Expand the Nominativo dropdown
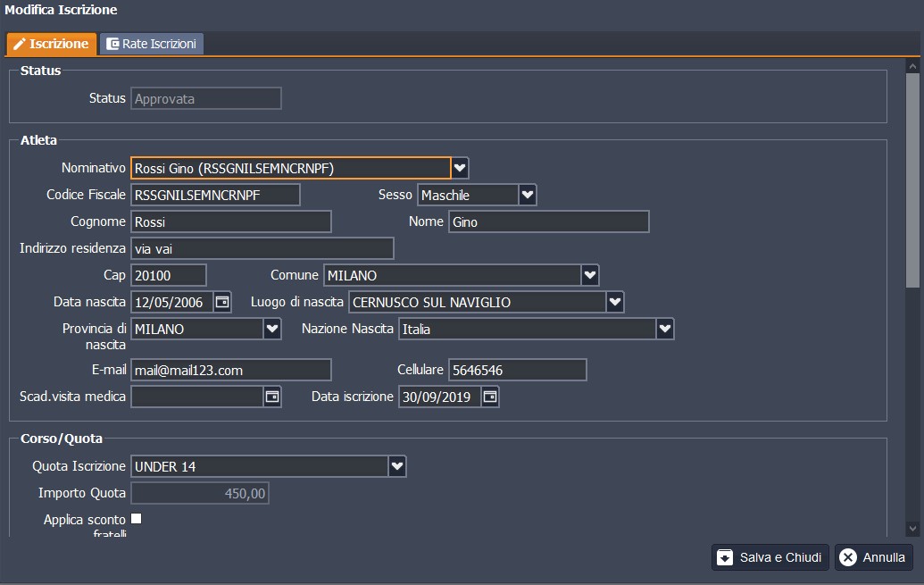 tap(460, 168)
